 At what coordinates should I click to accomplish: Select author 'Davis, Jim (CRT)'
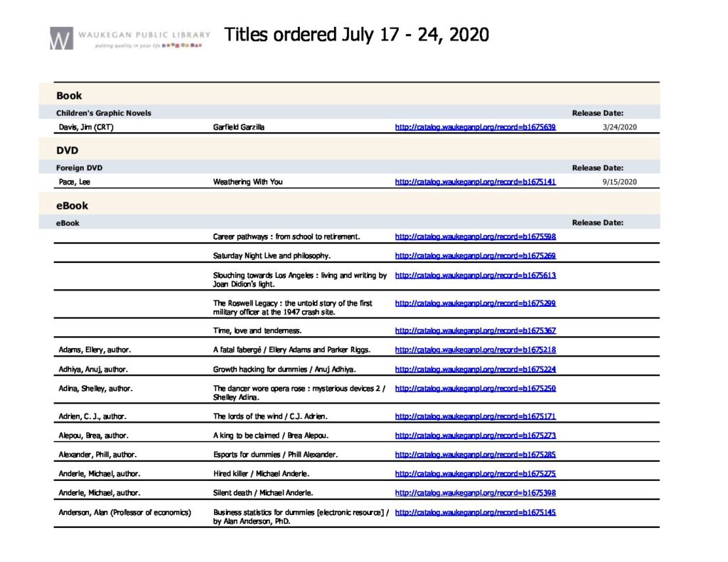pos(86,127)
